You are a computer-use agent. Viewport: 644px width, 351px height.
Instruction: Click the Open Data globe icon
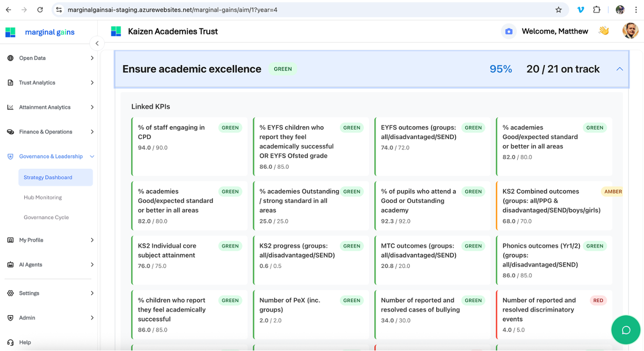click(11, 58)
